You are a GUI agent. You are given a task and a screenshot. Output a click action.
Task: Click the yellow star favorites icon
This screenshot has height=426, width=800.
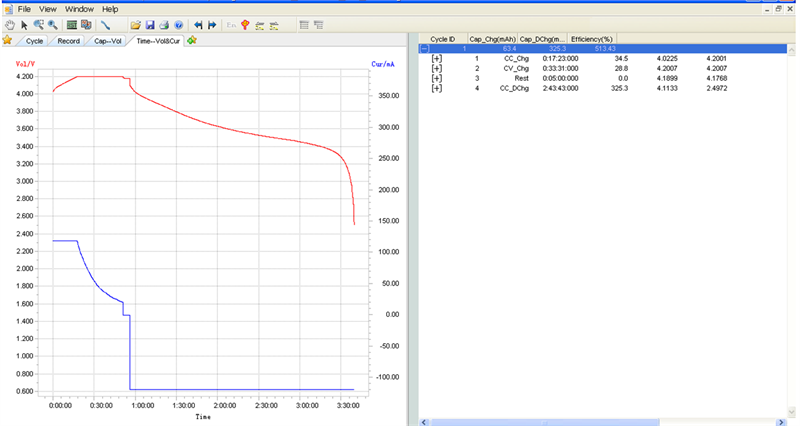(7, 40)
